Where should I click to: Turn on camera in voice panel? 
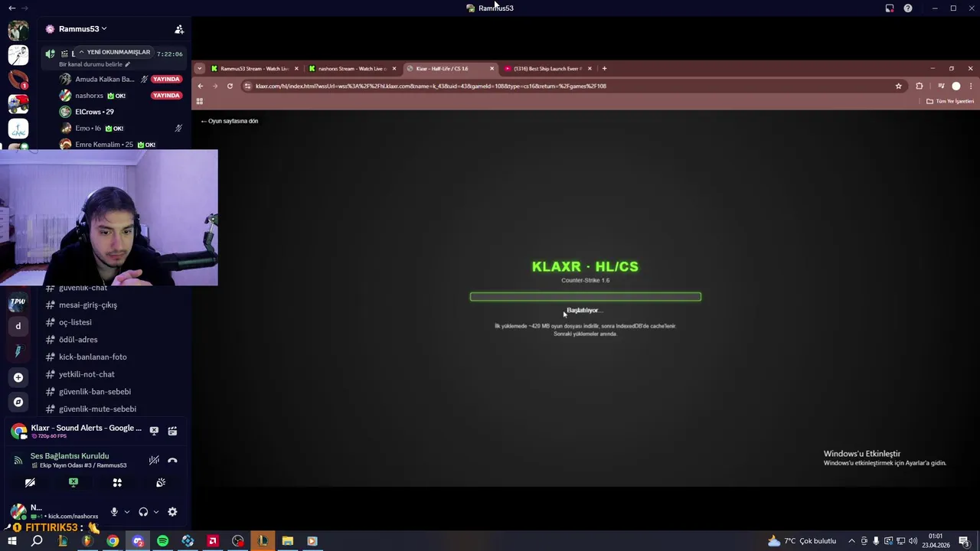click(x=30, y=483)
